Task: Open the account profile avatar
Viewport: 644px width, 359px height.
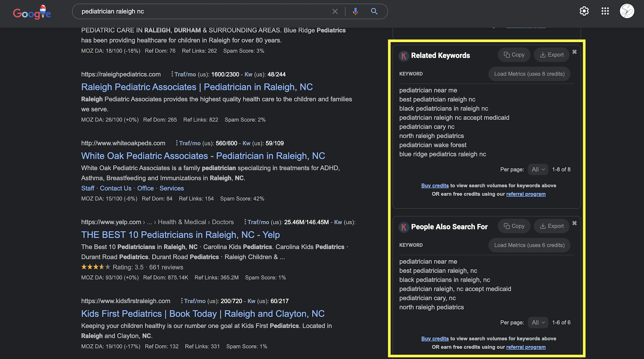Action: 627,11
